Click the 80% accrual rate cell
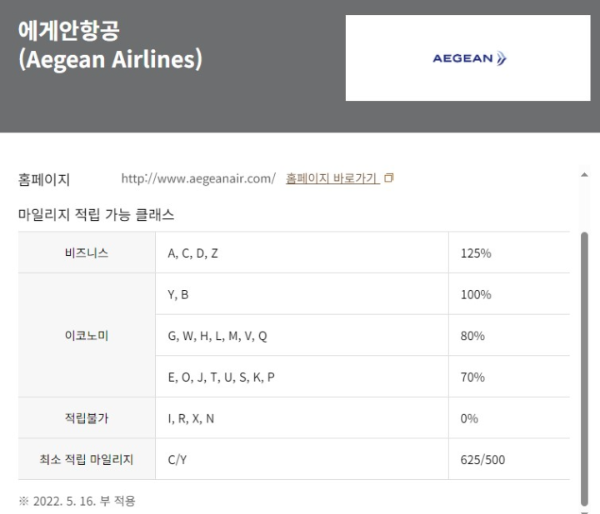Screen dimensions: 600x514 tap(509, 336)
